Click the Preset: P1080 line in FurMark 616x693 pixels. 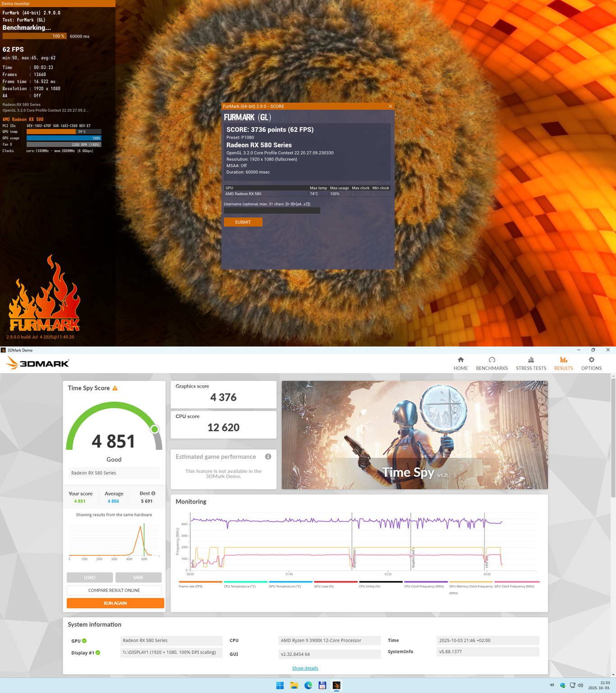tap(240, 138)
